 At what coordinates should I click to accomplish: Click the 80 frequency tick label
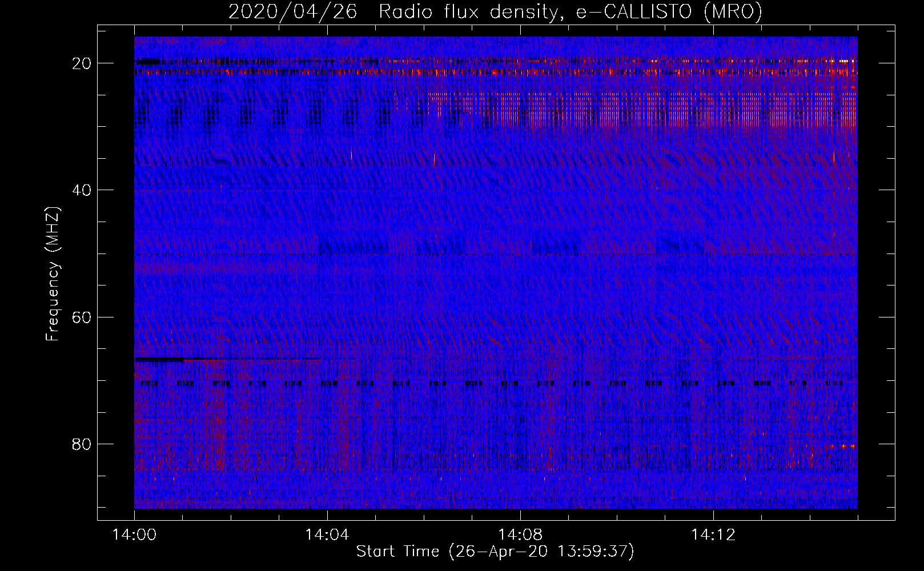pos(82,444)
